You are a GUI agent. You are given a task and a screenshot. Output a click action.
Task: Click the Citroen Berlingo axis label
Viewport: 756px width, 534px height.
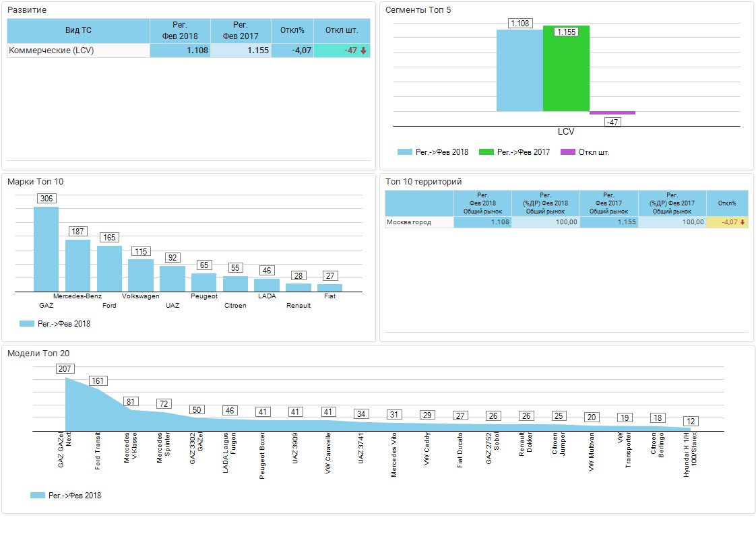(x=658, y=445)
